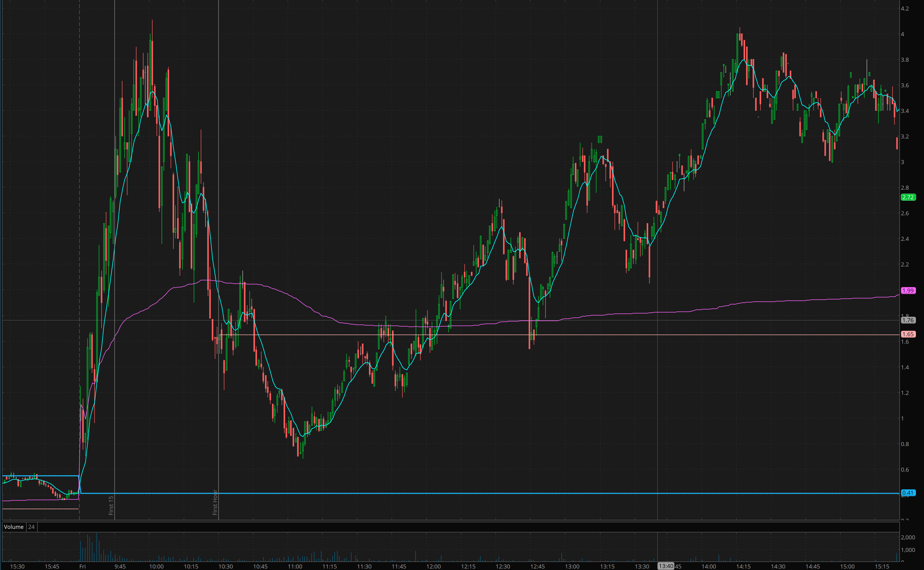This screenshot has height=570, width=924.
Task: Click the magenta 1.99 VWAP price tag
Action: [x=908, y=290]
